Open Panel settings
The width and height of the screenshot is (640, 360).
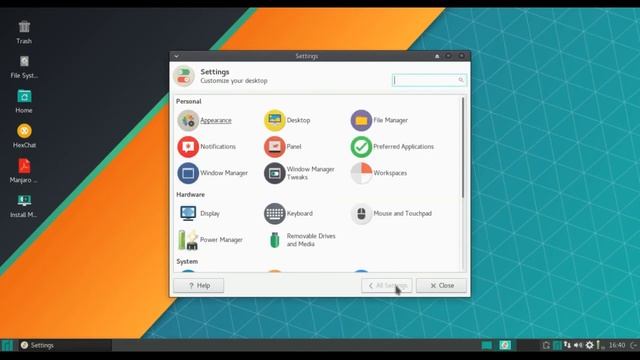[x=283, y=147]
